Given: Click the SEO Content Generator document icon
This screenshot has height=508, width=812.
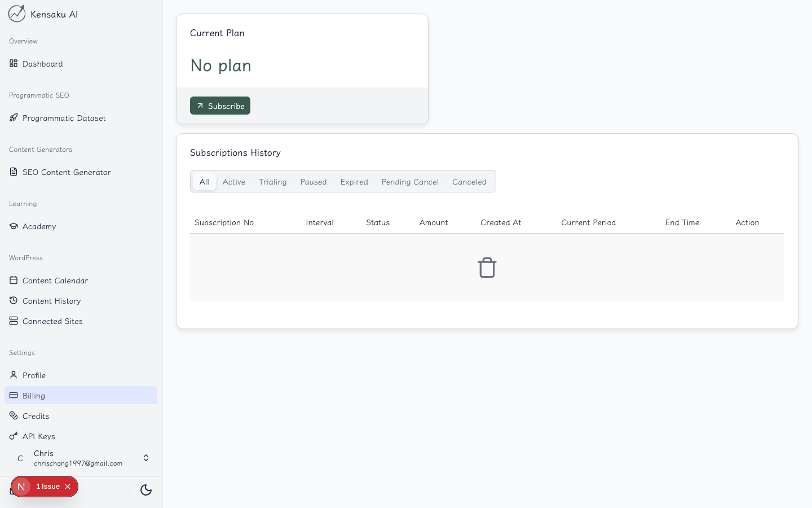Looking at the screenshot, I should [x=14, y=172].
